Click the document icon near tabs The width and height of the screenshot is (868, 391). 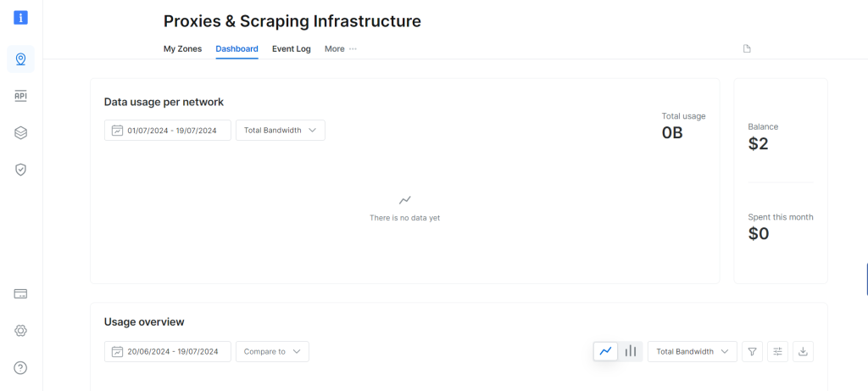(x=747, y=49)
